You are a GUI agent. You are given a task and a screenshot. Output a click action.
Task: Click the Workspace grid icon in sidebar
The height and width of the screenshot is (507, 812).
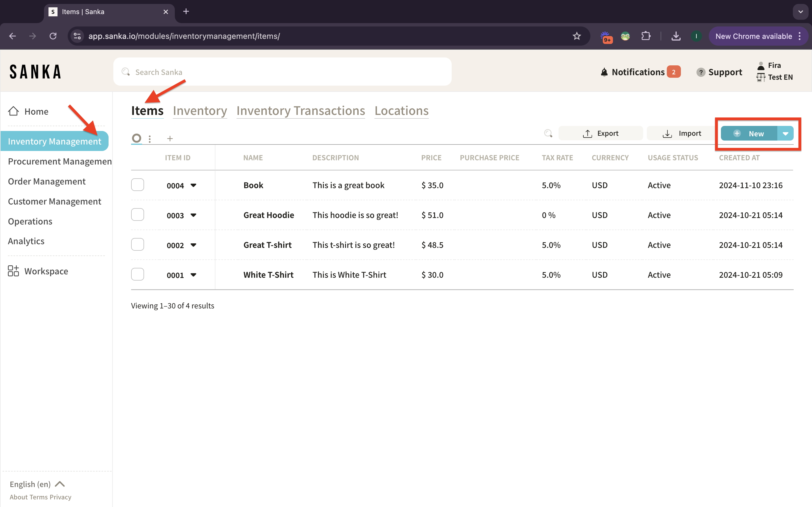click(x=14, y=271)
